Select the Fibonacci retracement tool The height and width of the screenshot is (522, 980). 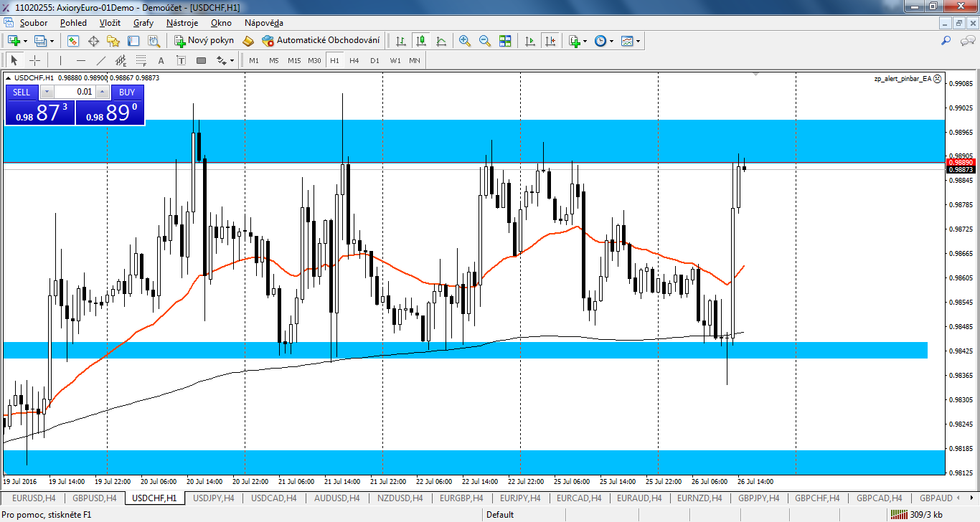point(141,60)
